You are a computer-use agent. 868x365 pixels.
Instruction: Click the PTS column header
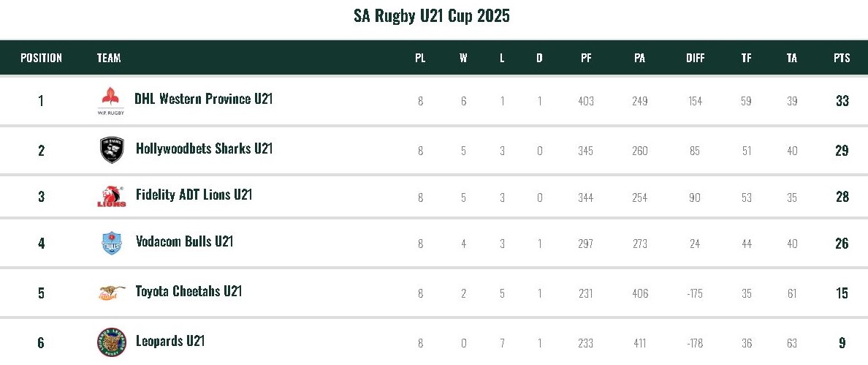click(x=842, y=58)
